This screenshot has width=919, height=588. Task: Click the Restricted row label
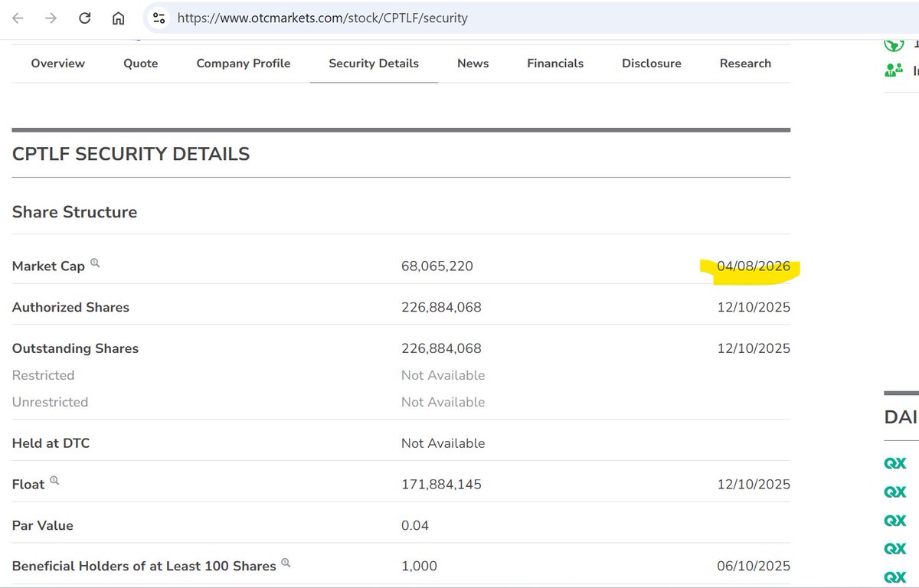coord(43,375)
